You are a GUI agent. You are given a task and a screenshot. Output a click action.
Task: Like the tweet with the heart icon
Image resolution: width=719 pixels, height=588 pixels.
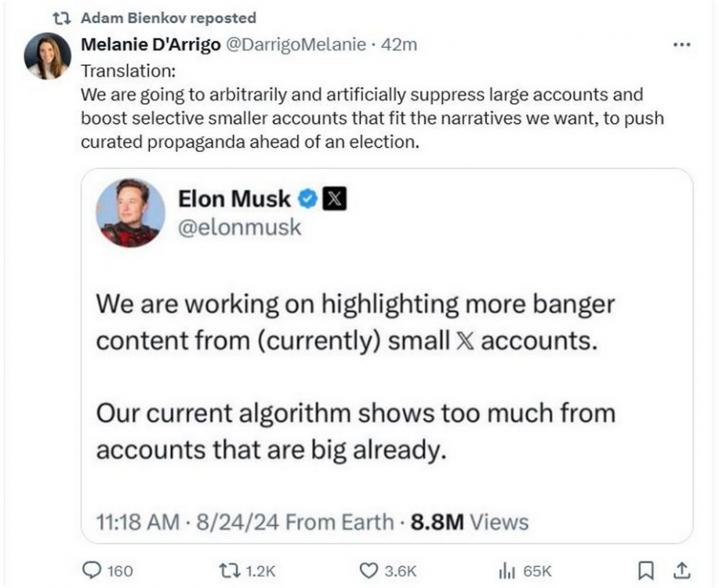tap(367, 570)
